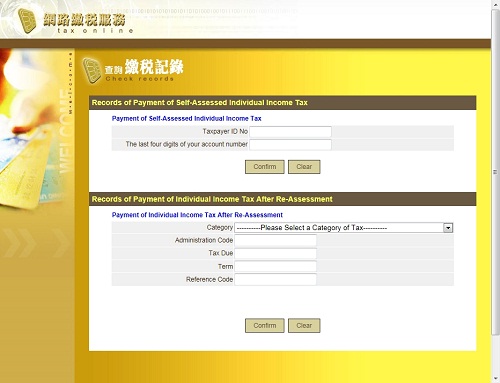Screen dimensions: 500x383
Task: Click the 'Taxpayer ID No' label
Action: pyautogui.click(x=225, y=131)
